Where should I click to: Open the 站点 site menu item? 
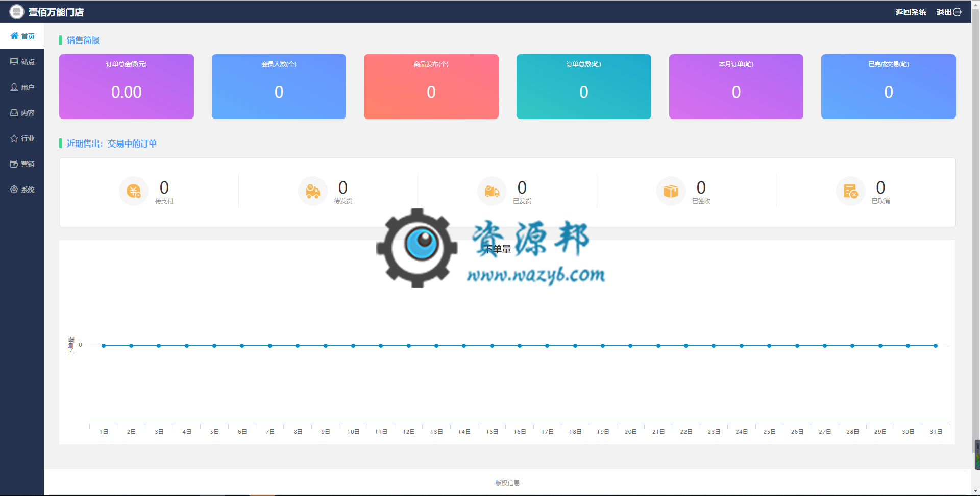(22, 62)
